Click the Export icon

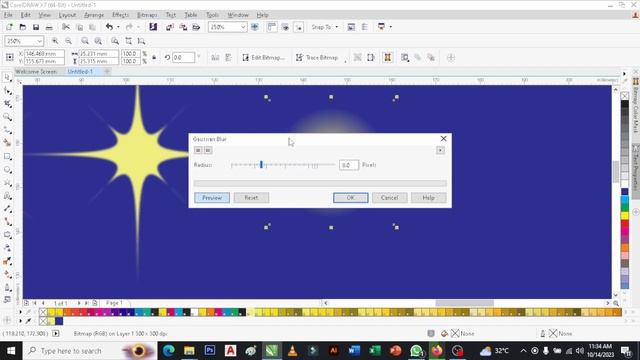(x=183, y=27)
